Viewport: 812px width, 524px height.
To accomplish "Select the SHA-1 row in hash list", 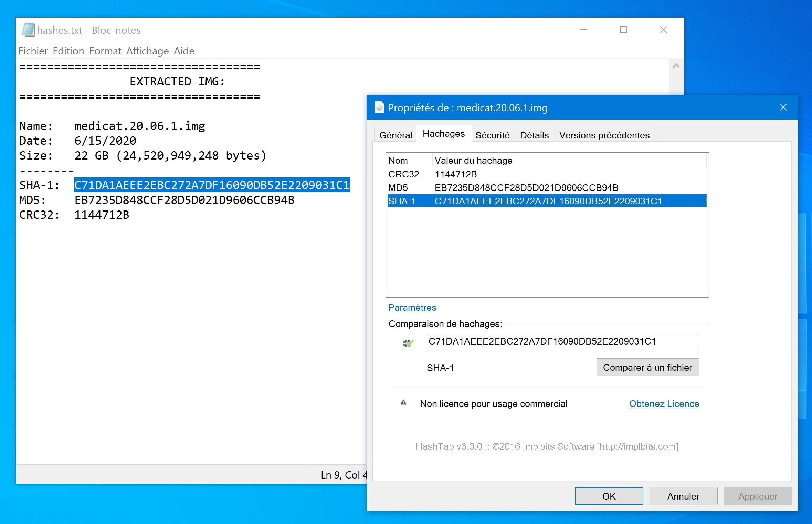I will (x=547, y=201).
